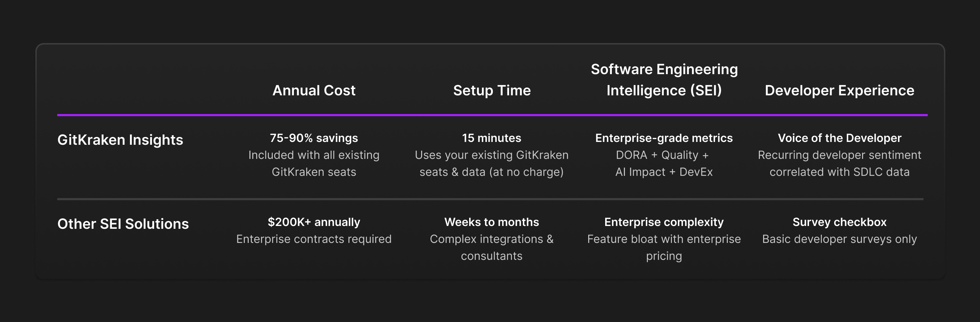Click the Included with all existing text
This screenshot has height=322, width=980.
tap(314, 155)
